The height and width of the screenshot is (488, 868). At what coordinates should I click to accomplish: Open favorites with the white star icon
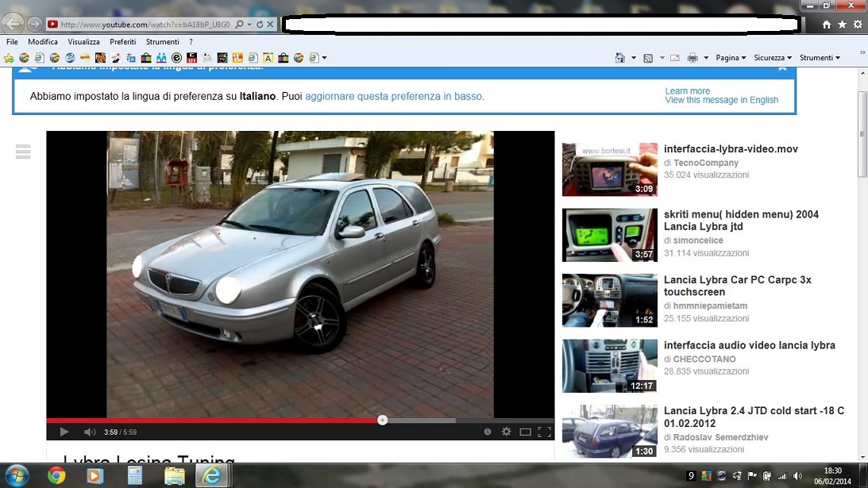(842, 25)
